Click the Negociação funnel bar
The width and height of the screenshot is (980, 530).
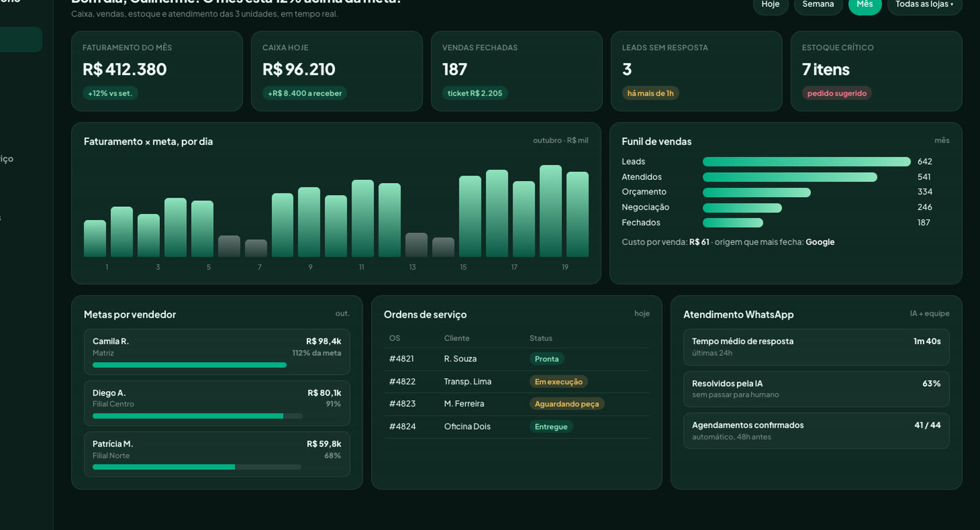pyautogui.click(x=742, y=207)
